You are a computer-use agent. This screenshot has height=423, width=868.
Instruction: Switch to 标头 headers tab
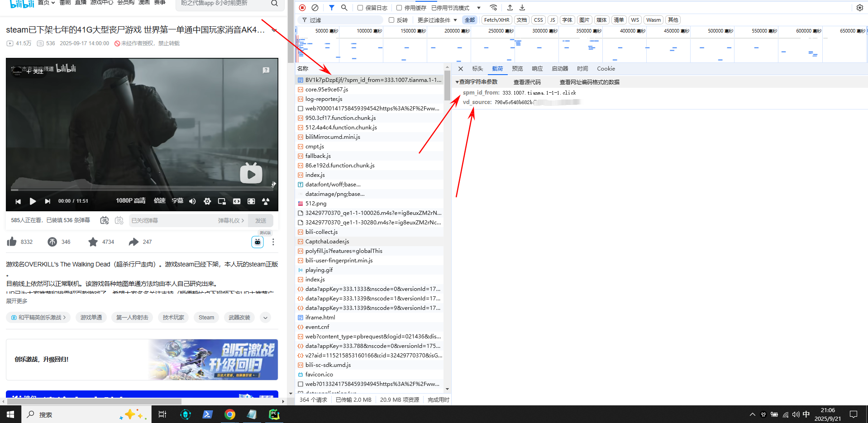(x=477, y=69)
